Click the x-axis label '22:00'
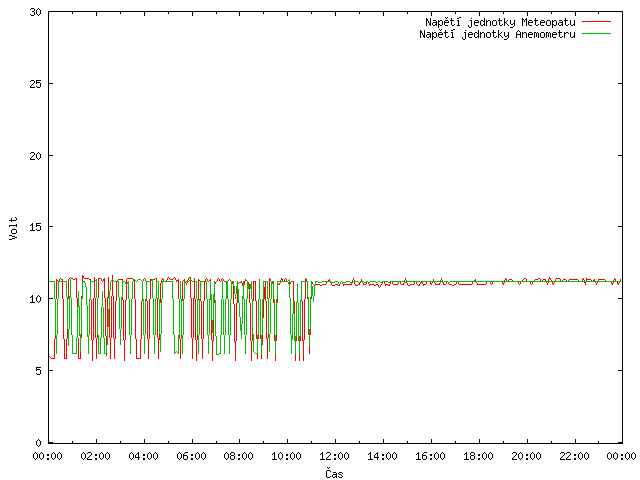Image resolution: width=640 pixels, height=480 pixels. click(x=574, y=456)
